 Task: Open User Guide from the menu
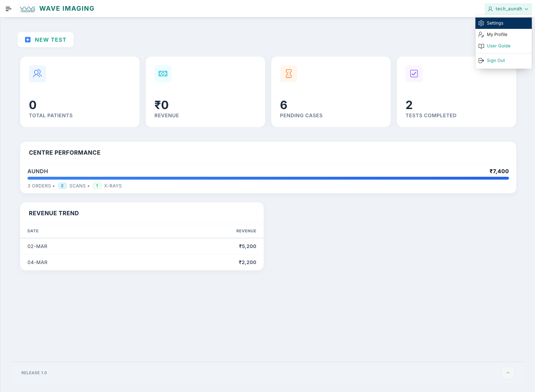[x=498, y=46]
